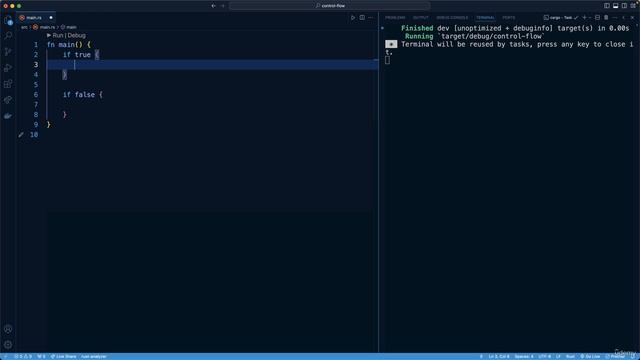Screen dimensions: 640x360
Task: Click the terminal command decoration marker
Action: (x=382, y=28)
